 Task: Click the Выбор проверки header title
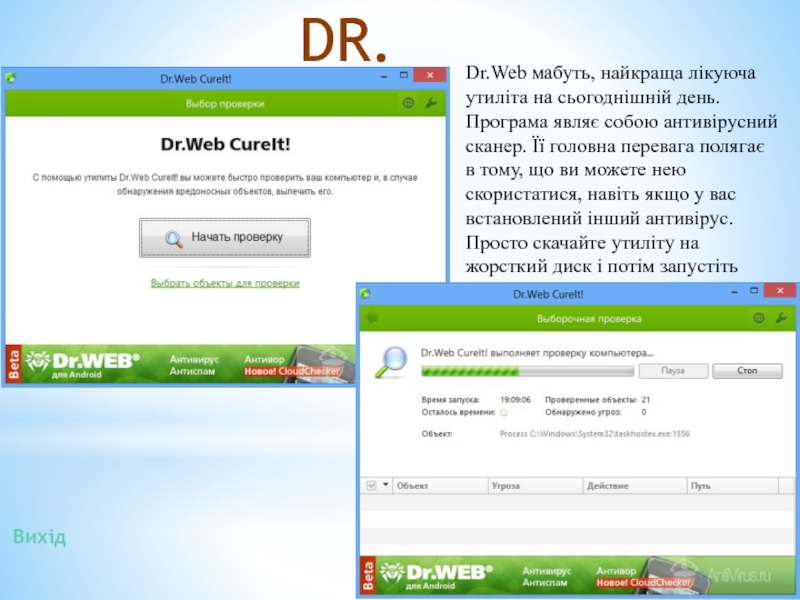[x=225, y=104]
